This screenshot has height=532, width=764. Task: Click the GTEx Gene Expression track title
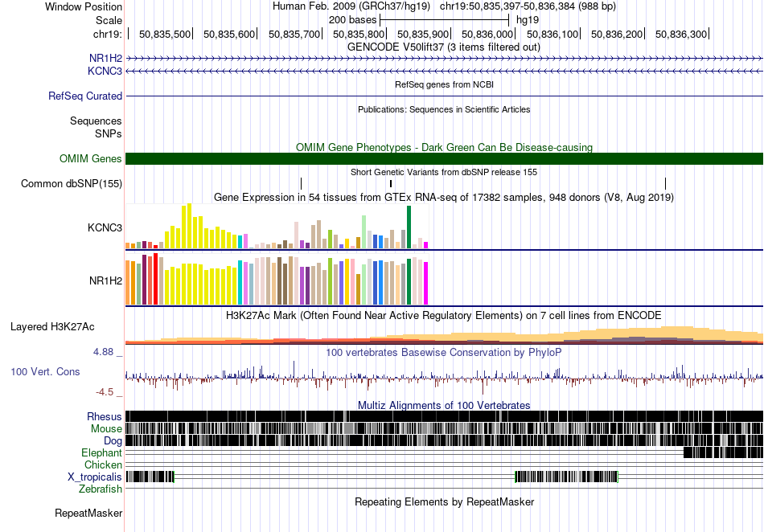tap(444, 197)
